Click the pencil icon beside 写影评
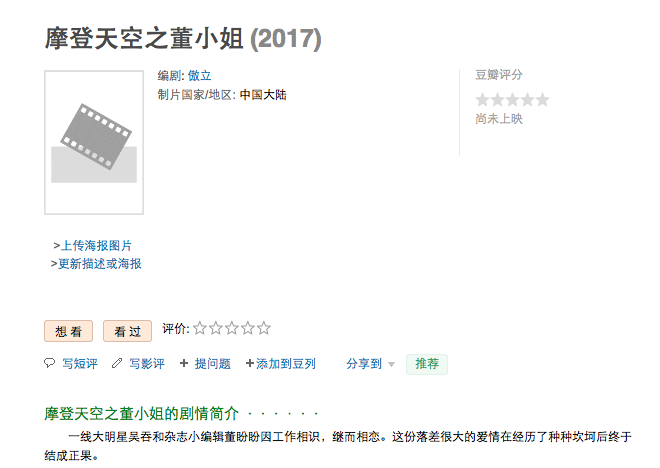Screen dimensions: 660x468 tap(117, 363)
